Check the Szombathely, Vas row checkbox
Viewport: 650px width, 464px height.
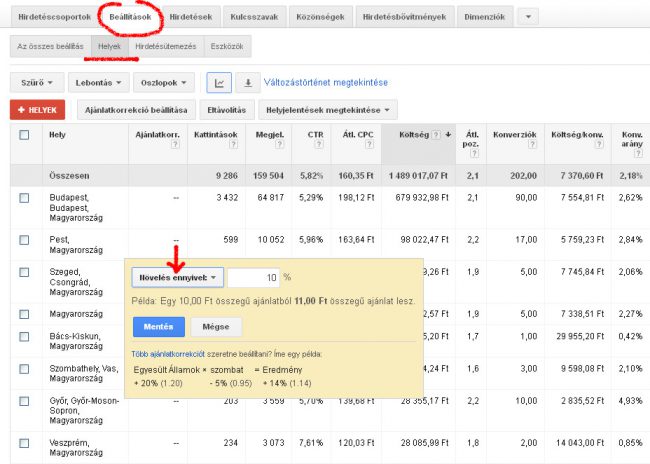click(x=24, y=369)
